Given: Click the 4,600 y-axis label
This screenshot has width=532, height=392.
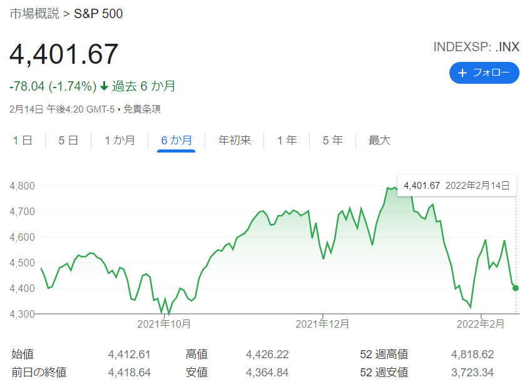Looking at the screenshot, I should click(22, 237).
